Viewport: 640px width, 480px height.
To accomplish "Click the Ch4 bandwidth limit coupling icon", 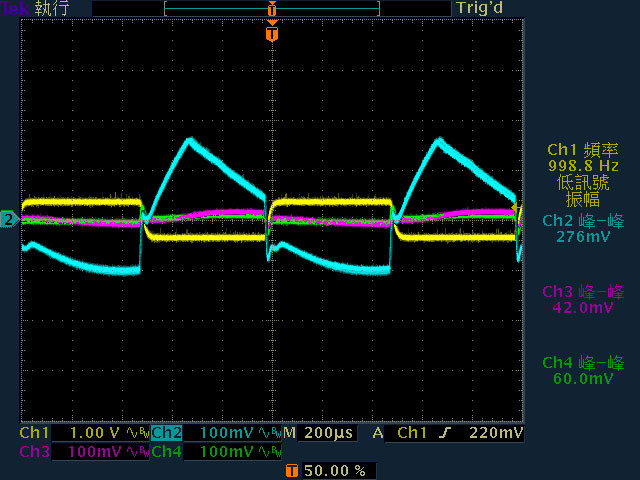I will pyautogui.click(x=270, y=451).
